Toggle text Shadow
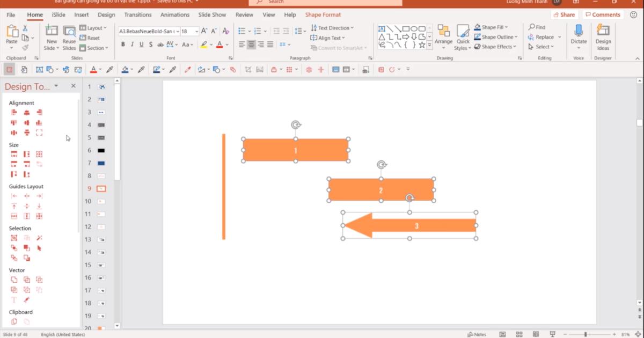The image size is (644, 338). click(151, 45)
